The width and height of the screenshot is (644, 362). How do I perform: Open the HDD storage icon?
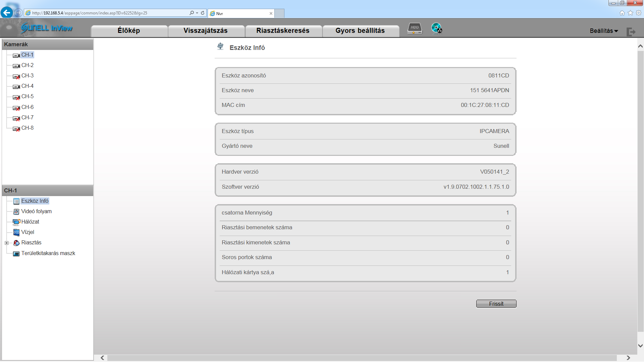(415, 28)
